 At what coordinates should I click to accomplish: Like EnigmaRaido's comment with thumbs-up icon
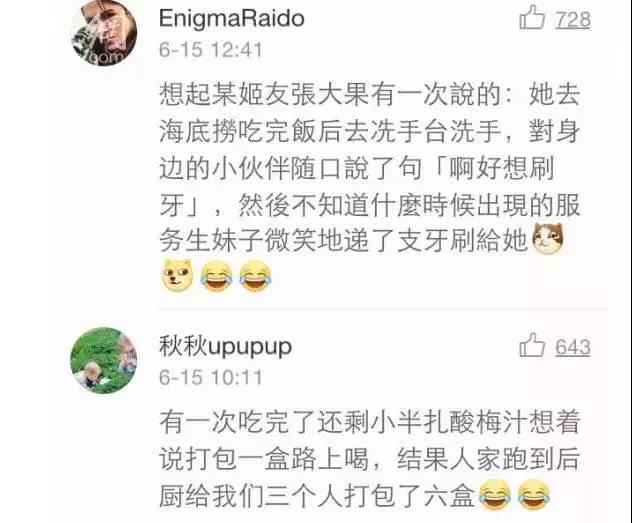coord(532,17)
